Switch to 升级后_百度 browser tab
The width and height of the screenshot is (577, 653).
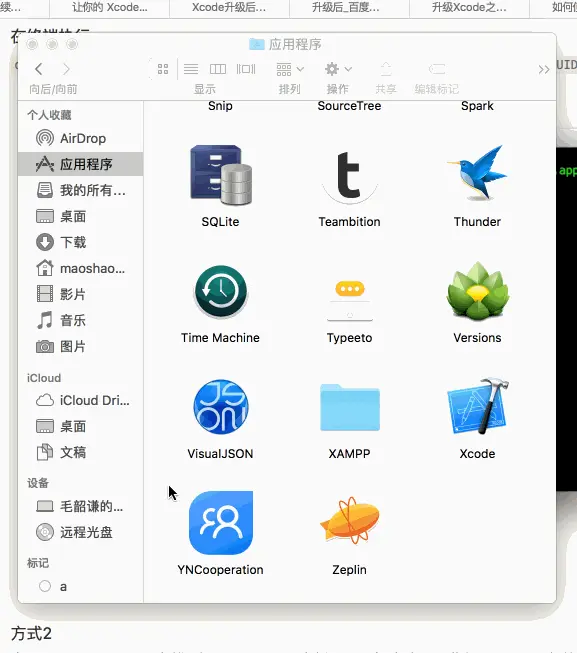(x=349, y=7)
